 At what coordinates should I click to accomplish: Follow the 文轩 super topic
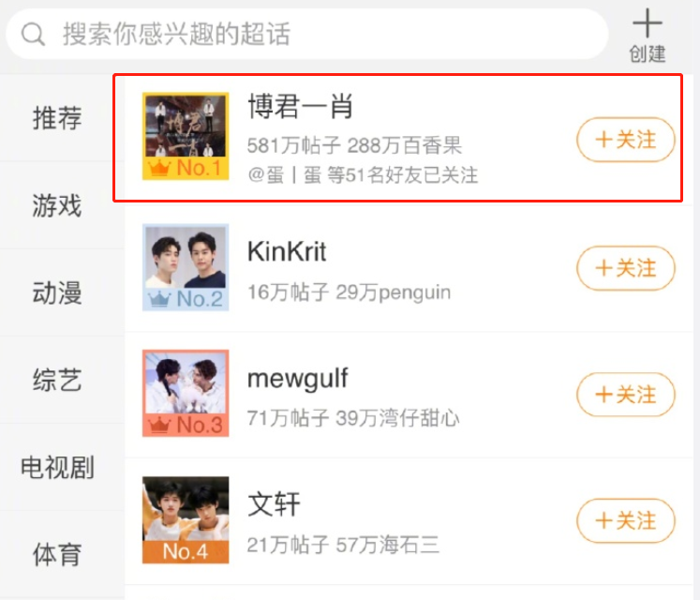point(626,521)
